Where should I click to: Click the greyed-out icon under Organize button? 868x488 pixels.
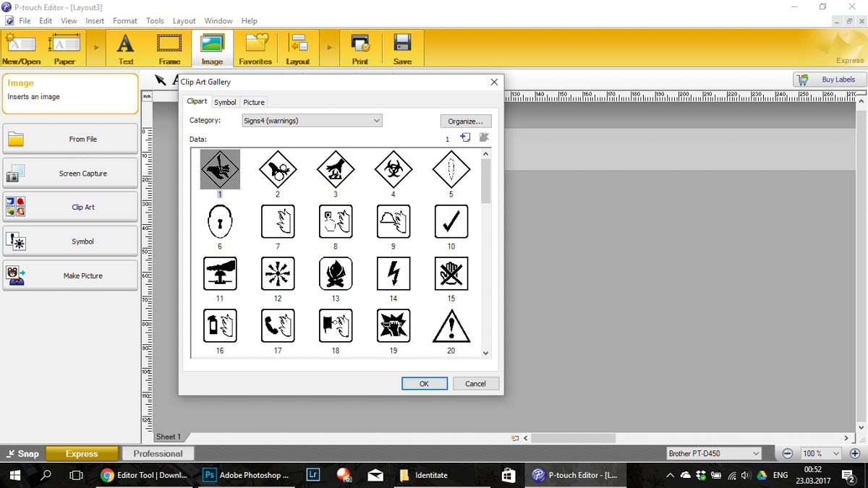click(x=484, y=137)
